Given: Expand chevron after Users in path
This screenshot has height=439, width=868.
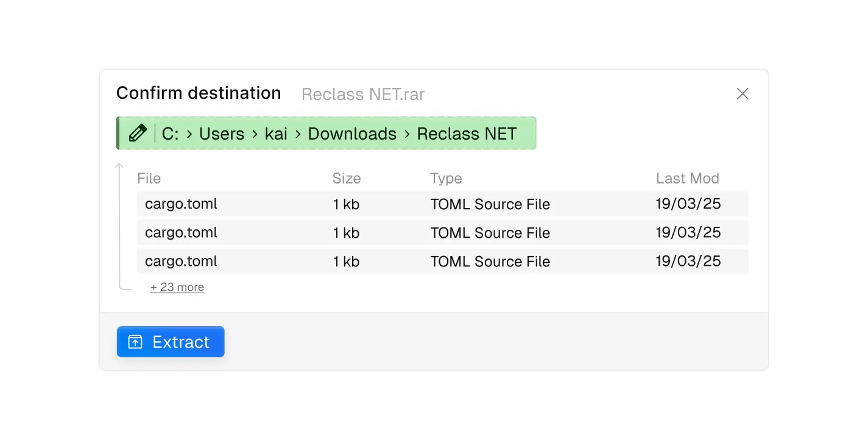Looking at the screenshot, I should [255, 134].
